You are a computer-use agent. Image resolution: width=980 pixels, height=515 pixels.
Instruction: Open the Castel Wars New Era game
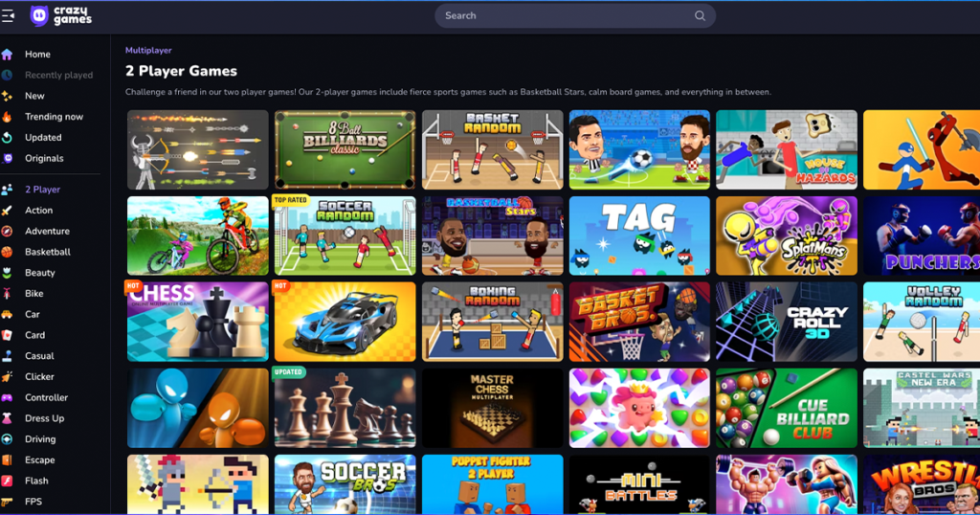tap(922, 408)
